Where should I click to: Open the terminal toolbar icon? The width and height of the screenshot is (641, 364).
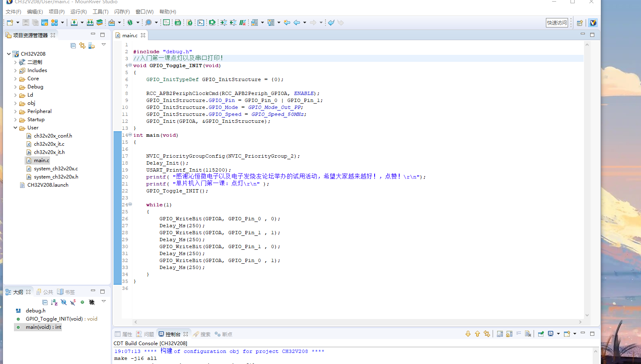coord(200,23)
